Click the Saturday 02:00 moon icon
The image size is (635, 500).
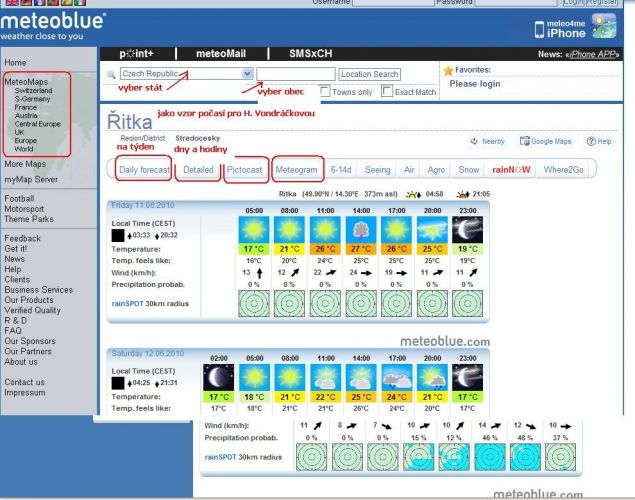(218, 377)
